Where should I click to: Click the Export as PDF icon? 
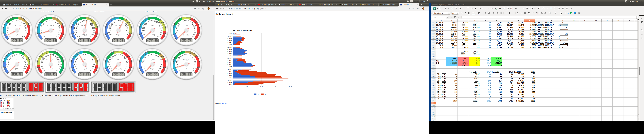pos(452,8)
